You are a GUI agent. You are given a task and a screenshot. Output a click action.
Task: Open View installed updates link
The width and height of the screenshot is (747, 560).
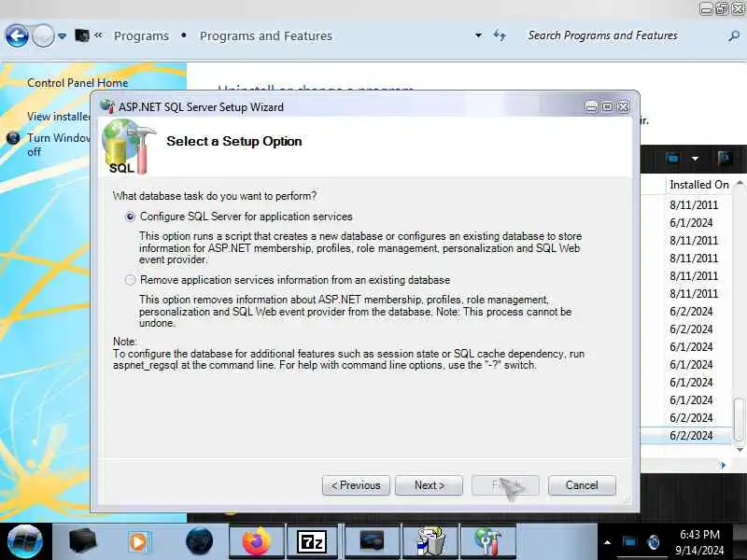59,116
